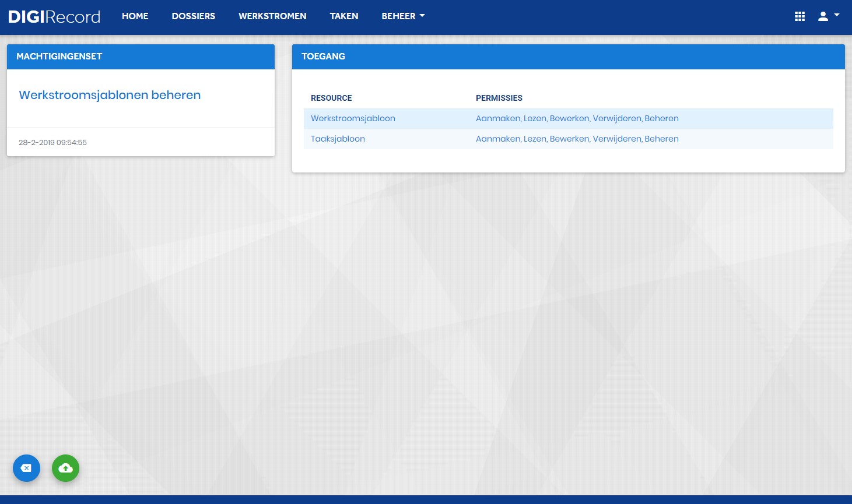Expand the BEHEER dropdown menu

point(403,16)
